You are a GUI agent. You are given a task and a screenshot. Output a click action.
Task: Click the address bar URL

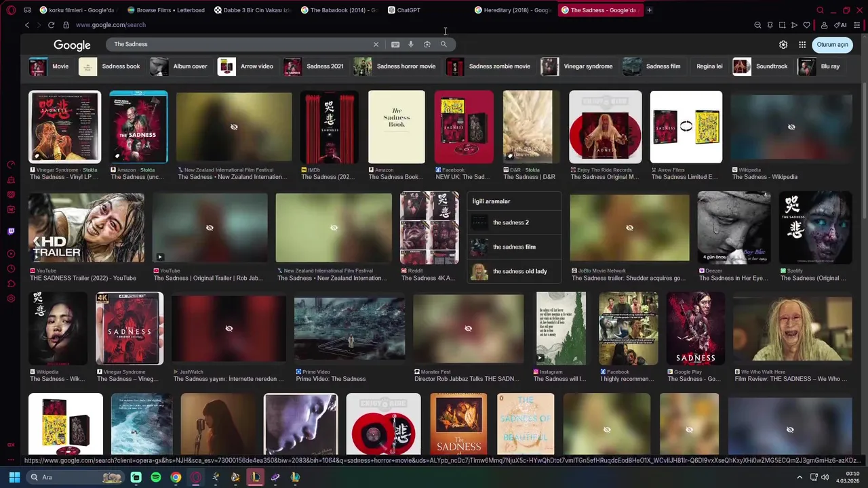(x=111, y=25)
